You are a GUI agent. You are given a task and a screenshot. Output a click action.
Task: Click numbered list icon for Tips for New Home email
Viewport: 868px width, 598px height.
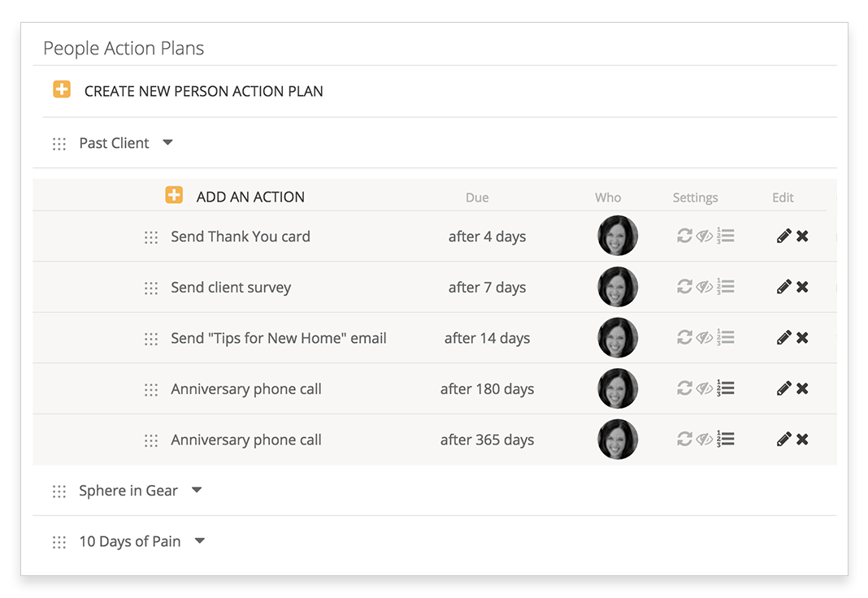pos(726,337)
